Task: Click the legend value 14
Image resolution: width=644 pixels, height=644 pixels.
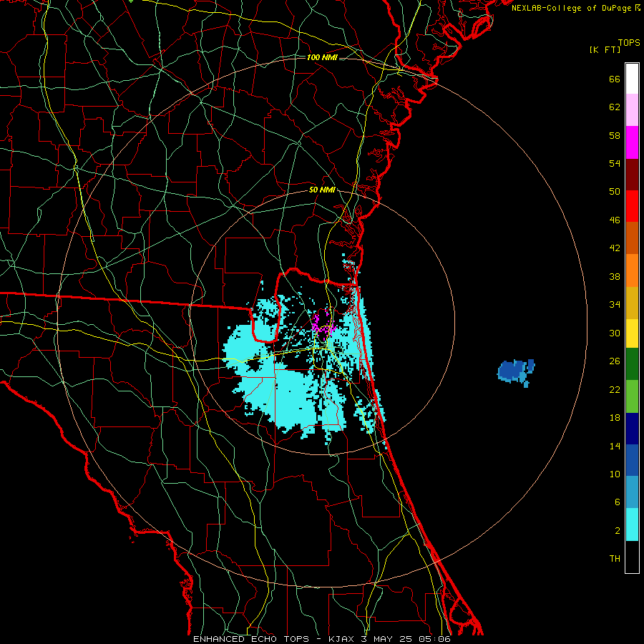Action: pyautogui.click(x=615, y=446)
